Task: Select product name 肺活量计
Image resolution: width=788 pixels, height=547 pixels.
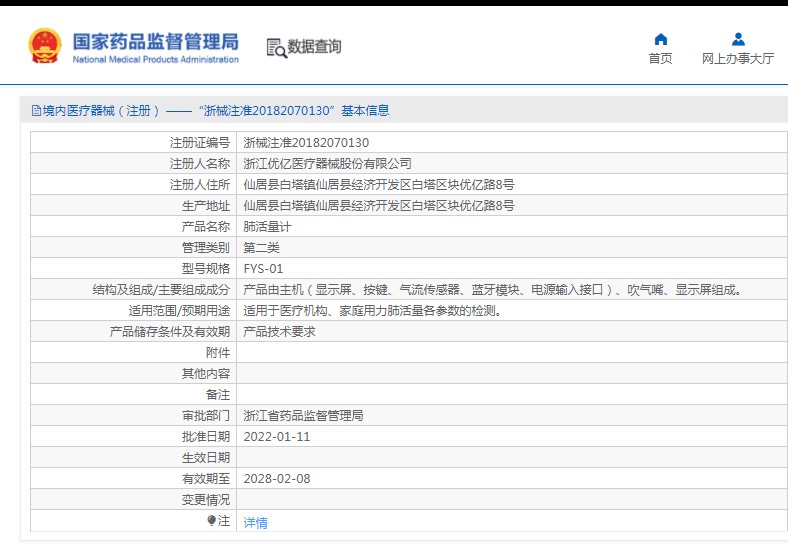Action: [267, 227]
